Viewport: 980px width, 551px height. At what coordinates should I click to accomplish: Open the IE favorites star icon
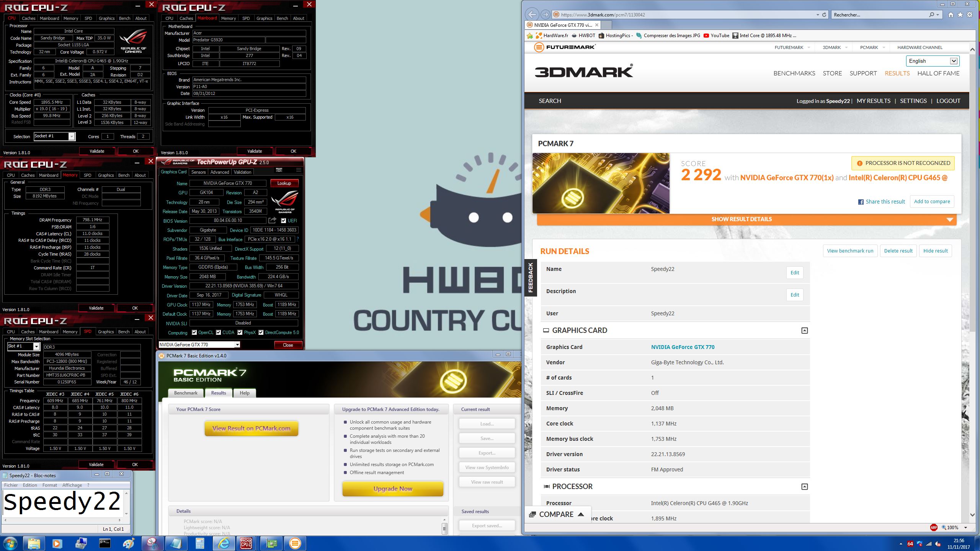pyautogui.click(x=960, y=15)
